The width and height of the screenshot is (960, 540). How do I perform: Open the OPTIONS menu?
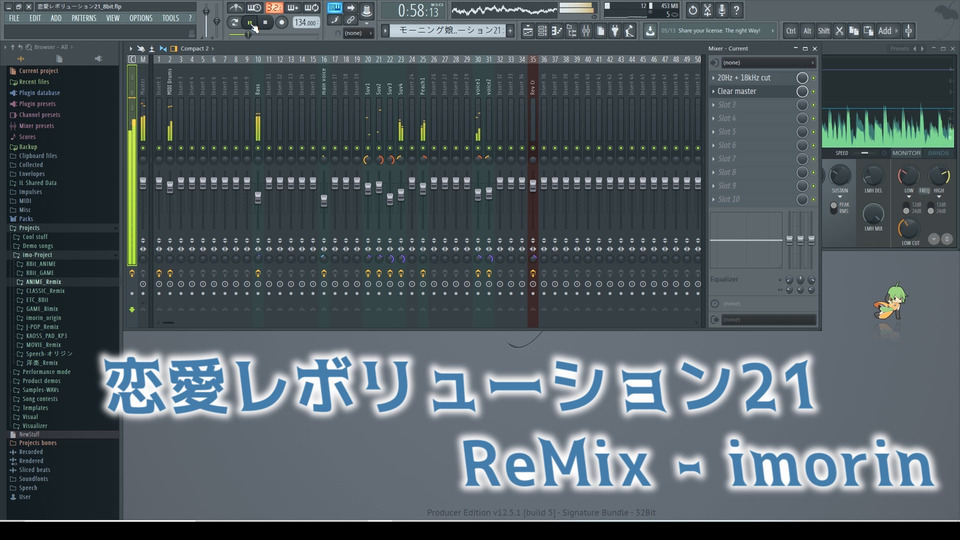[x=141, y=18]
